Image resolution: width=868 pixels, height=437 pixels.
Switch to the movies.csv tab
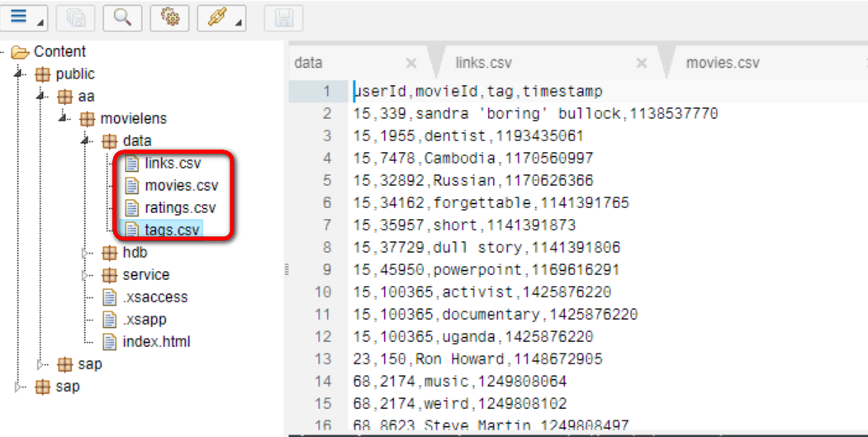pos(723,63)
